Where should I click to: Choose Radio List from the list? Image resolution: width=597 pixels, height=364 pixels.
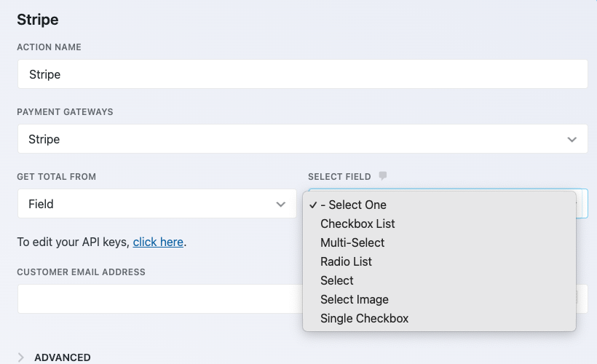pos(439,261)
